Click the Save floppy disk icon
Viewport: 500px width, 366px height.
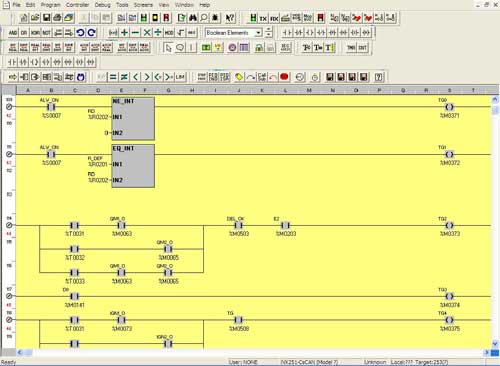pos(46,18)
